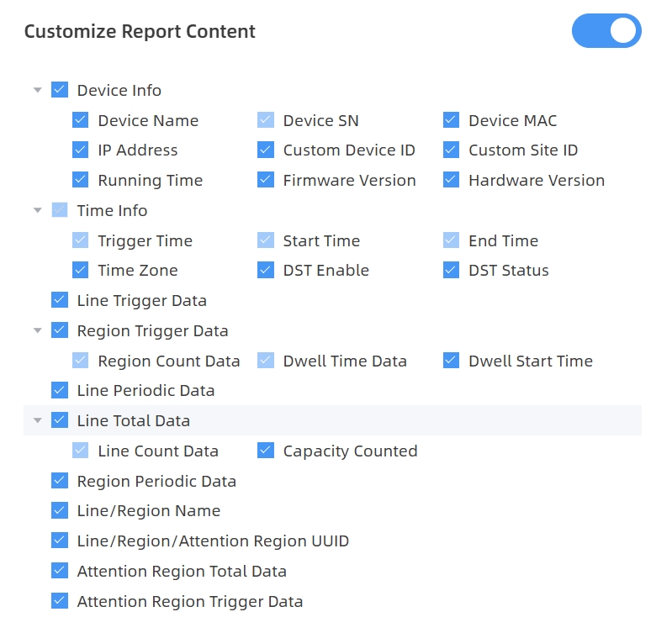Deselect the Capacity Counted checkbox
The width and height of the screenshot is (672, 633).
point(266,451)
